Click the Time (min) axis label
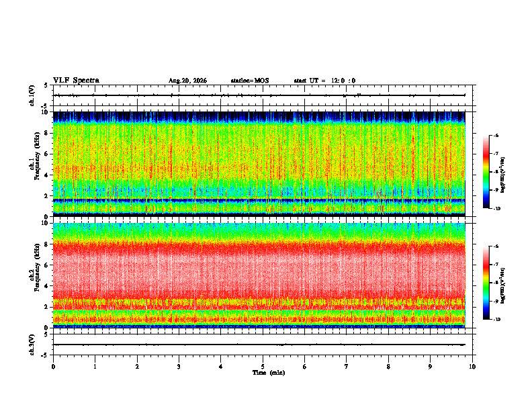532x411 pixels. 269,373
